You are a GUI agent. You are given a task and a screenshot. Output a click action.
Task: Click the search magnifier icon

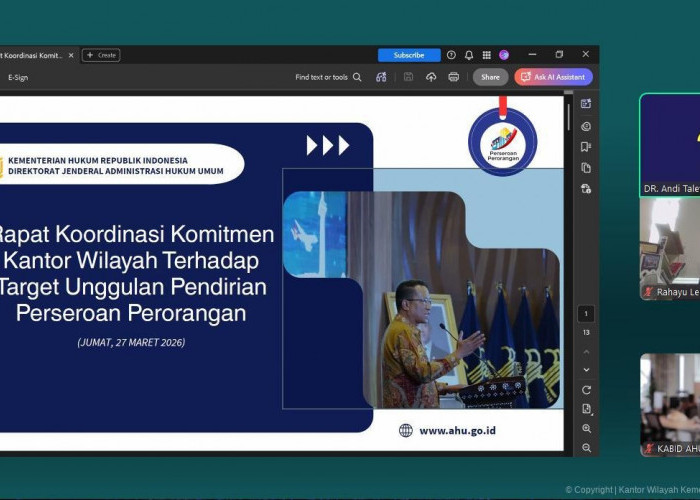click(357, 77)
